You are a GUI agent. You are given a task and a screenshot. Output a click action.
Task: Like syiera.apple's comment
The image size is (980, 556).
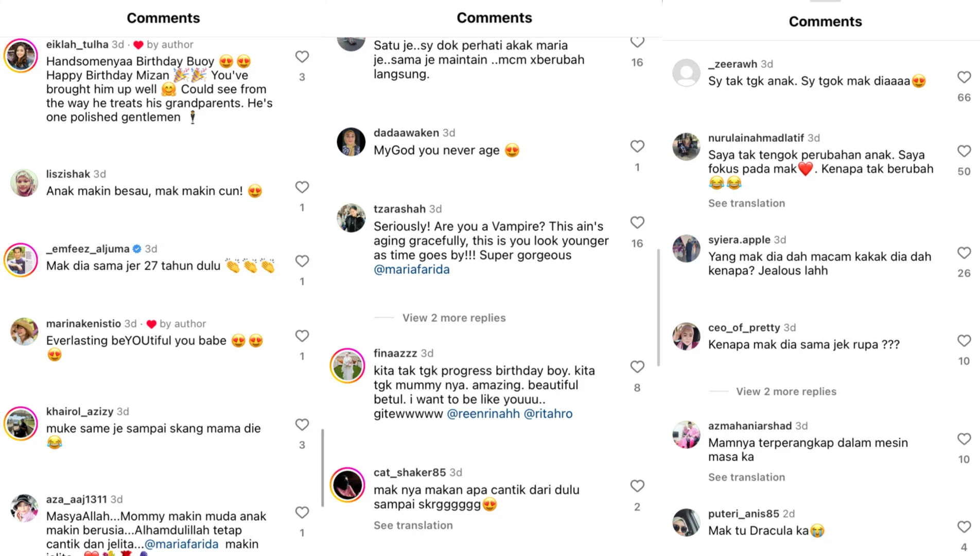pyautogui.click(x=964, y=253)
